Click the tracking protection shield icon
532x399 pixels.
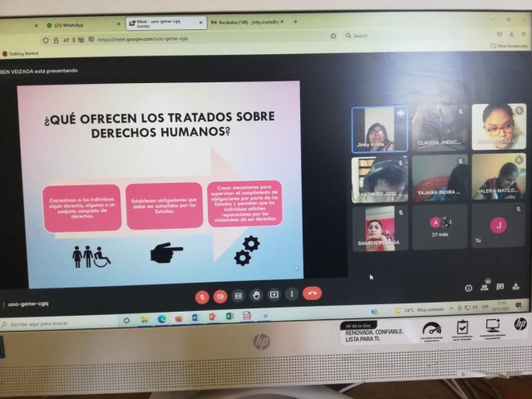click(46, 40)
